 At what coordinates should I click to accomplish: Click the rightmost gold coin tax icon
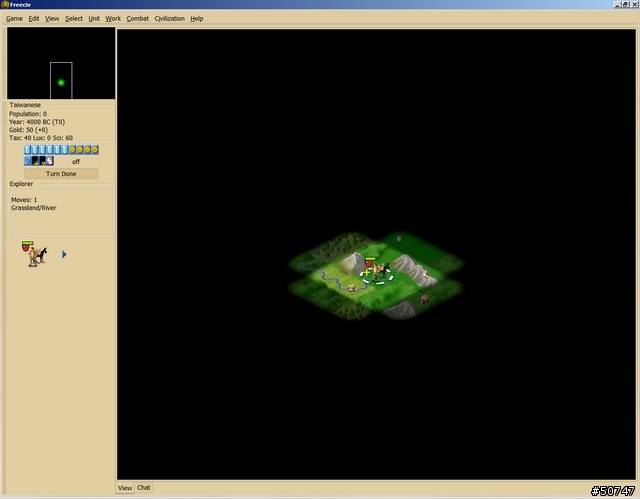[x=95, y=150]
